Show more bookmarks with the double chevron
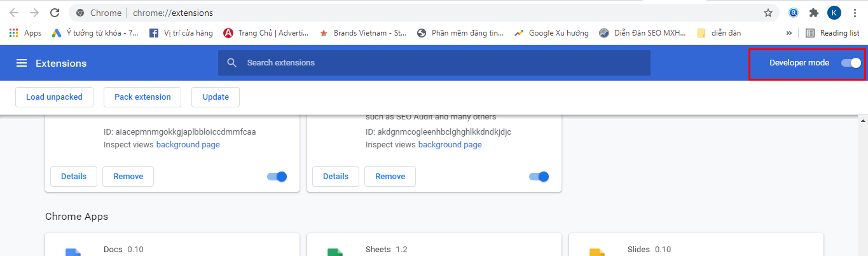This screenshot has height=256, width=868. (789, 33)
